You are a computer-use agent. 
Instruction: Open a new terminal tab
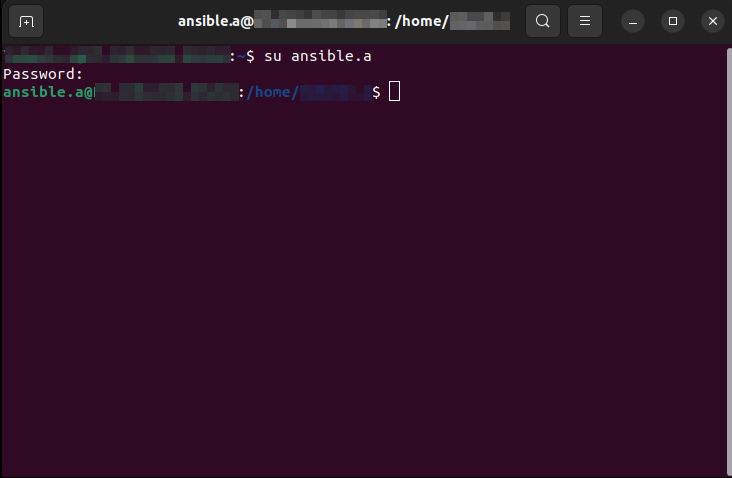pyautogui.click(x=26, y=21)
